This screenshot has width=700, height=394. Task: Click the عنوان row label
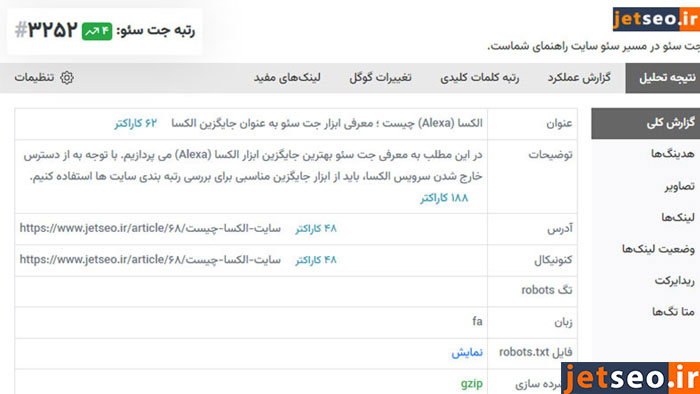coord(559,124)
